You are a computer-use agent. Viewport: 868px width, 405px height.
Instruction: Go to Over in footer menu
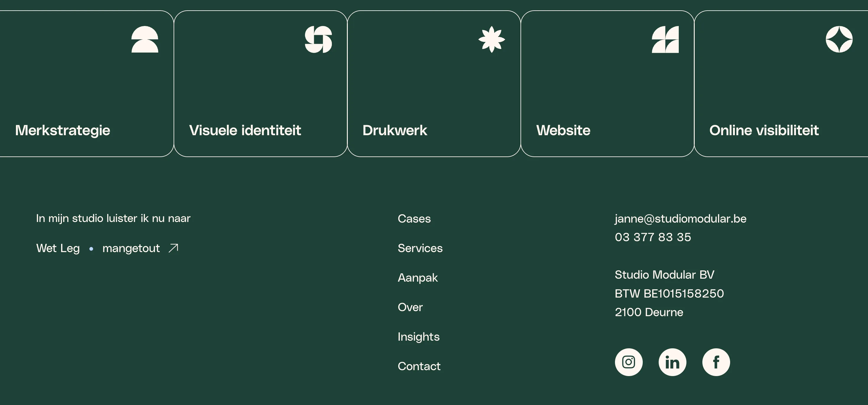click(410, 307)
